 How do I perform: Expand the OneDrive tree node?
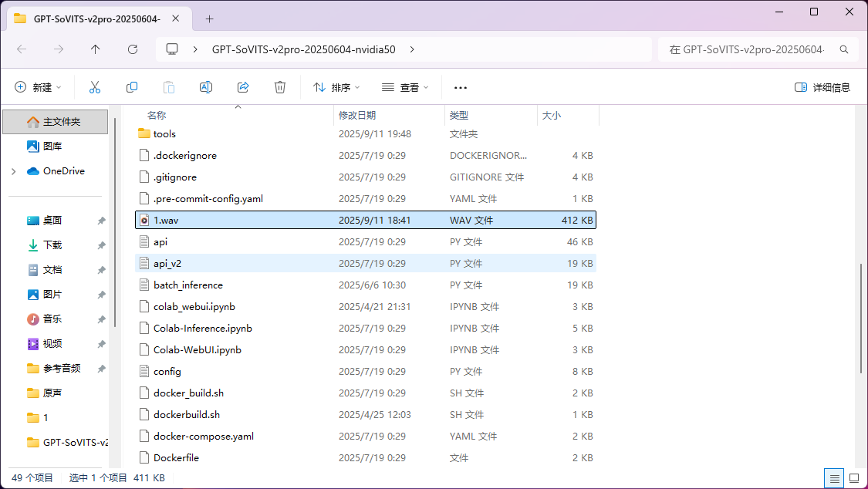(x=13, y=171)
